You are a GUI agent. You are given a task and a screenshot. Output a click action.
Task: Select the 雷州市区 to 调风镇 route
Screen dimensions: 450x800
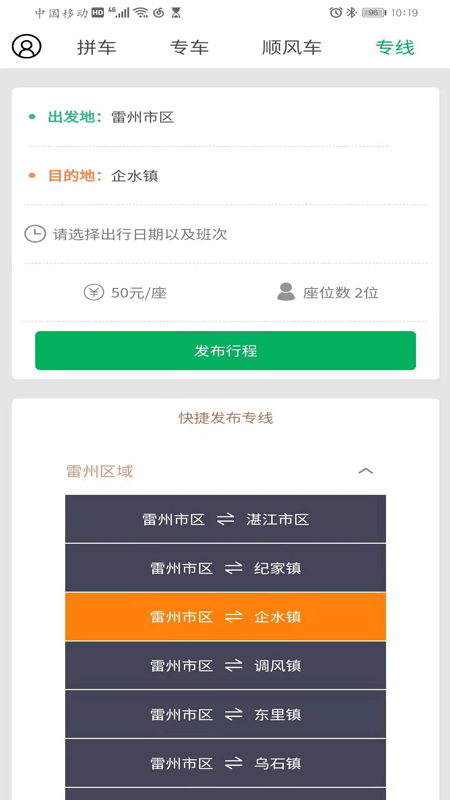click(226, 665)
